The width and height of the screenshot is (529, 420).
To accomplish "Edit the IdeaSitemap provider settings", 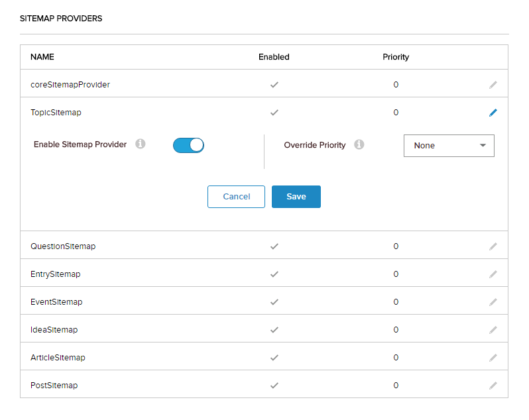I will pos(493,330).
